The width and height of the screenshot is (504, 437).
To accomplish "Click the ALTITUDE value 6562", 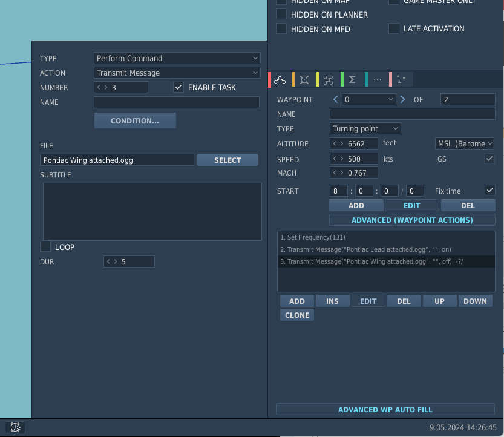I will 356,143.
